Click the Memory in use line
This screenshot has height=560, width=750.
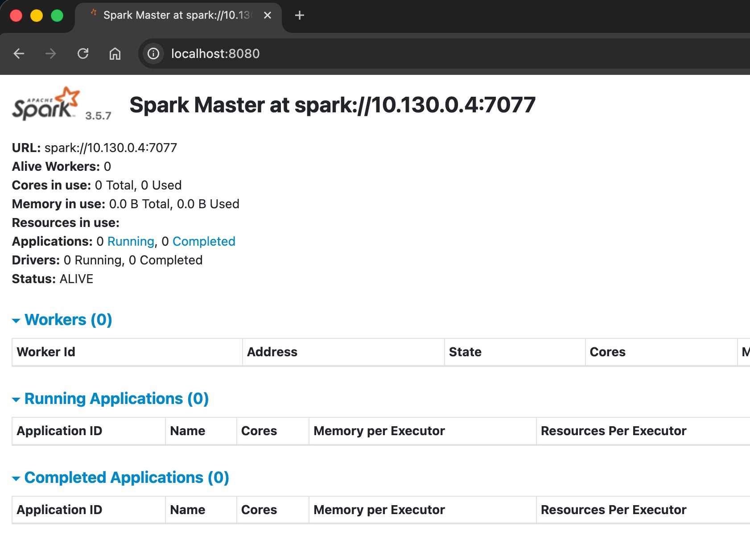point(126,204)
